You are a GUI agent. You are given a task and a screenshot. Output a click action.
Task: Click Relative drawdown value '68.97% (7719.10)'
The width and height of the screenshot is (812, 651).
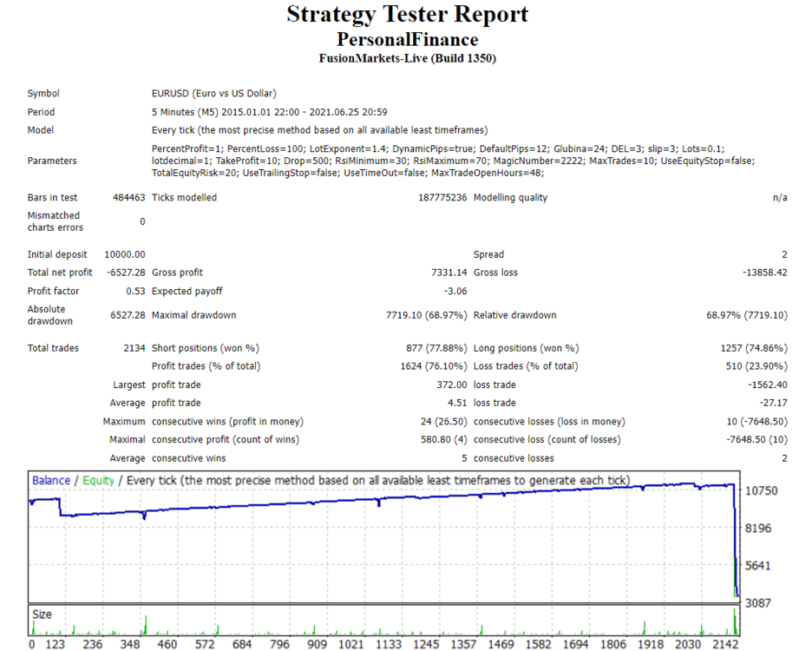(747, 315)
